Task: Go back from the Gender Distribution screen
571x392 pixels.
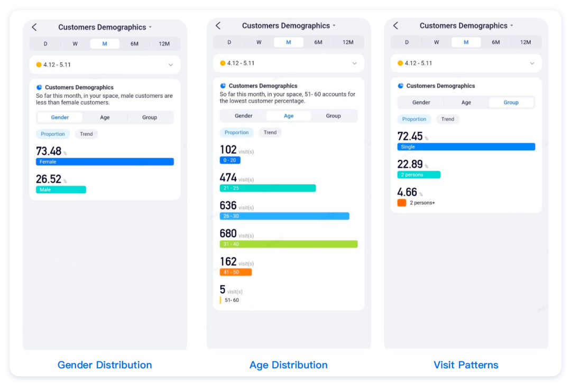Action: [x=34, y=27]
